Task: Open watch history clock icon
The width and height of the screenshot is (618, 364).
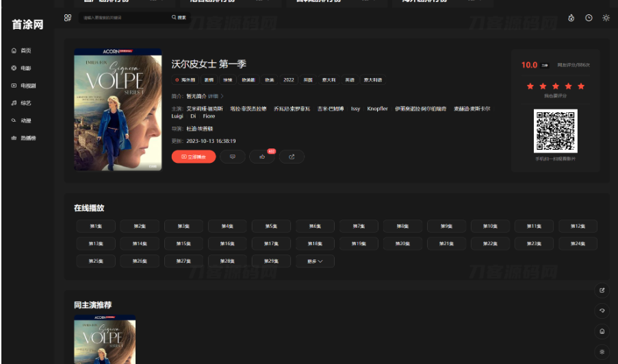Action: click(589, 18)
